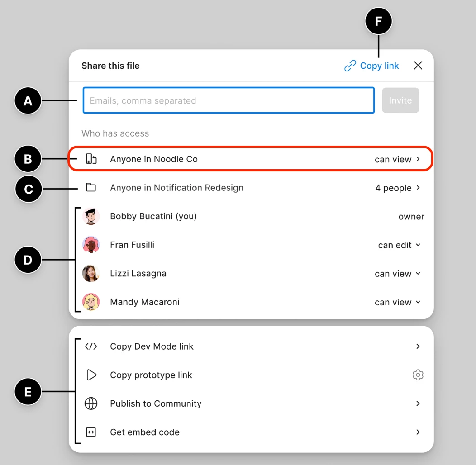Choose Copy Dev Mode link
Screen dimensions: 476x465
point(152,346)
